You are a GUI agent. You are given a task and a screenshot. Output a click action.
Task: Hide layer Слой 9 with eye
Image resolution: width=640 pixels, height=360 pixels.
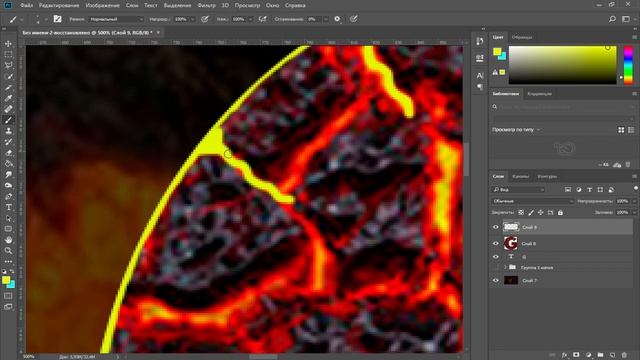[496, 227]
